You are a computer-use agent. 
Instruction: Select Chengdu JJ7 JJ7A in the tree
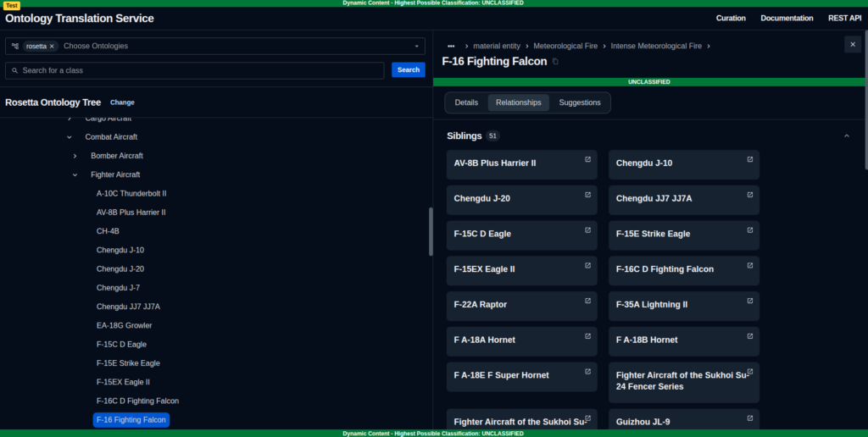click(x=128, y=307)
